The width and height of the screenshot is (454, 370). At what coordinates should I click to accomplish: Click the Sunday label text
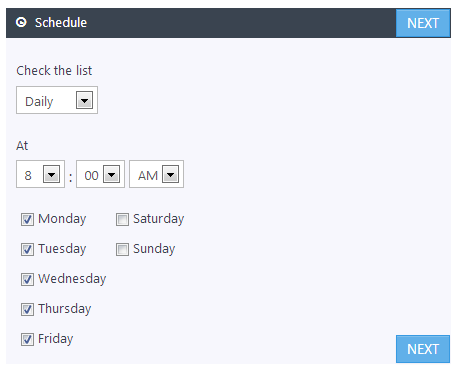154,249
